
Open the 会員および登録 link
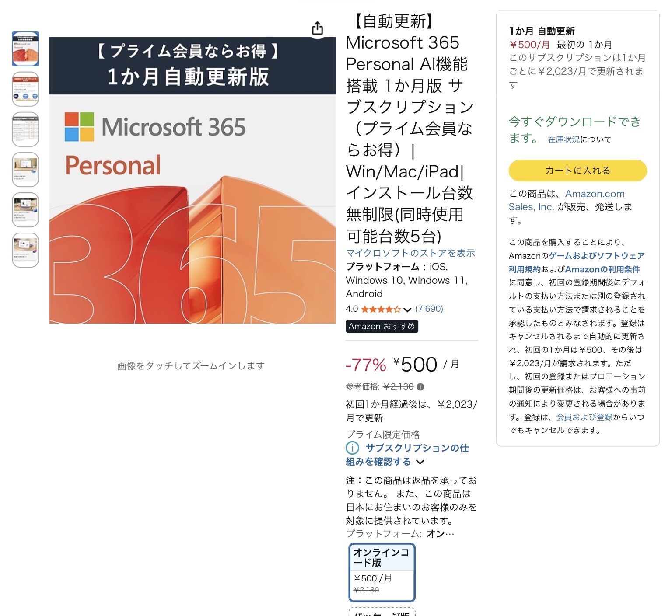point(584,417)
